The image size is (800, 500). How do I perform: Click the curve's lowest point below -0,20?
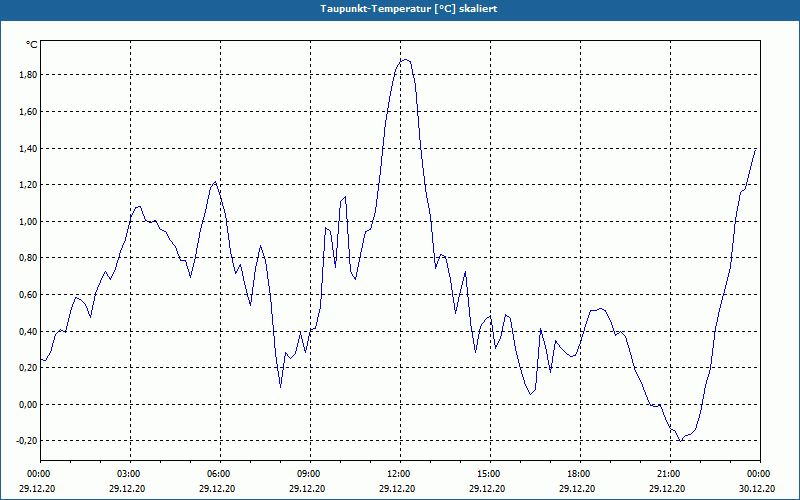680,441
